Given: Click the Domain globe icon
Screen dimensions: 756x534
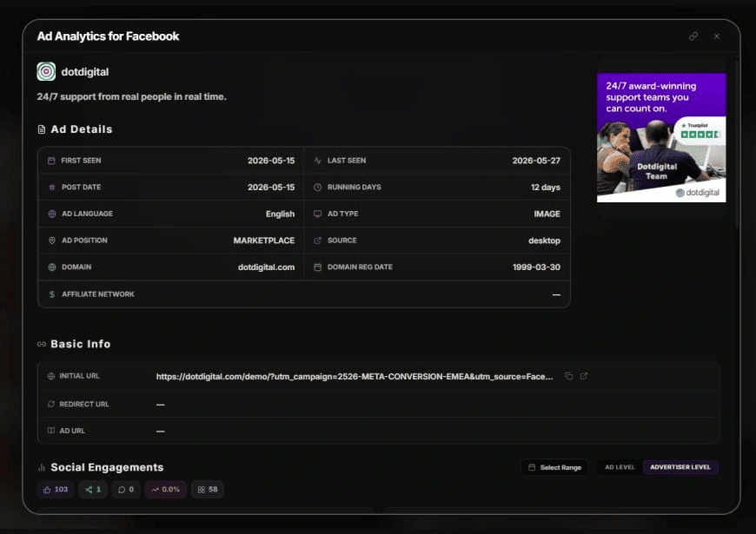Looking at the screenshot, I should click(x=52, y=267).
